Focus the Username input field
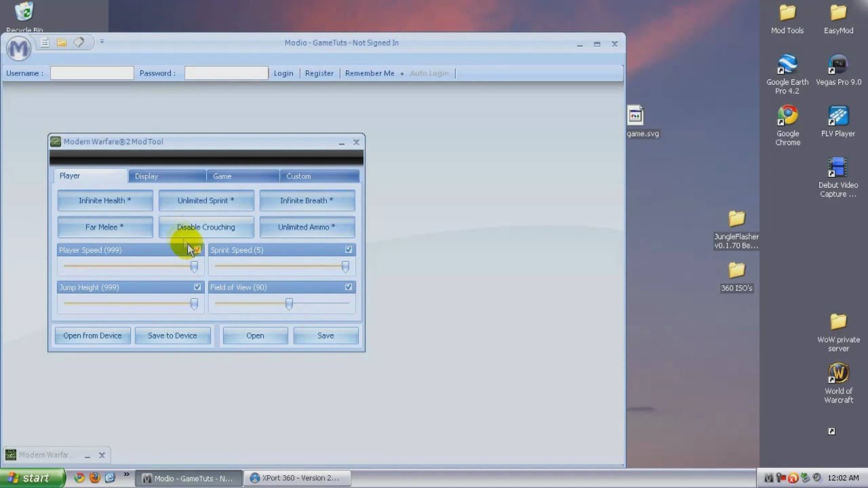The height and width of the screenshot is (488, 868). point(92,73)
